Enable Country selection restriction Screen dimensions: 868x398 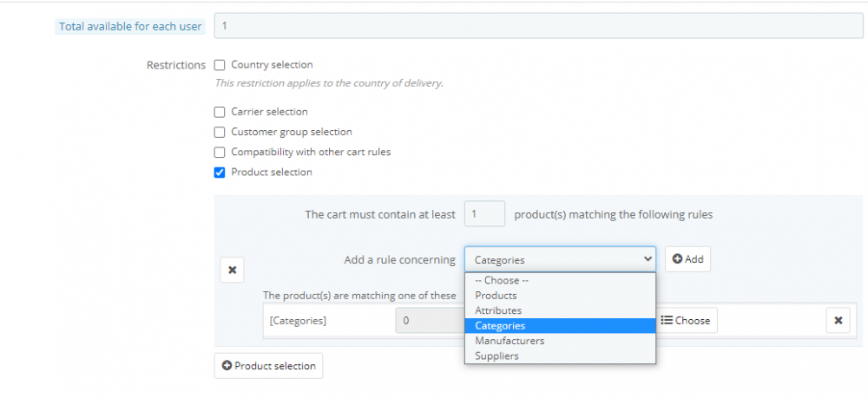(220, 65)
